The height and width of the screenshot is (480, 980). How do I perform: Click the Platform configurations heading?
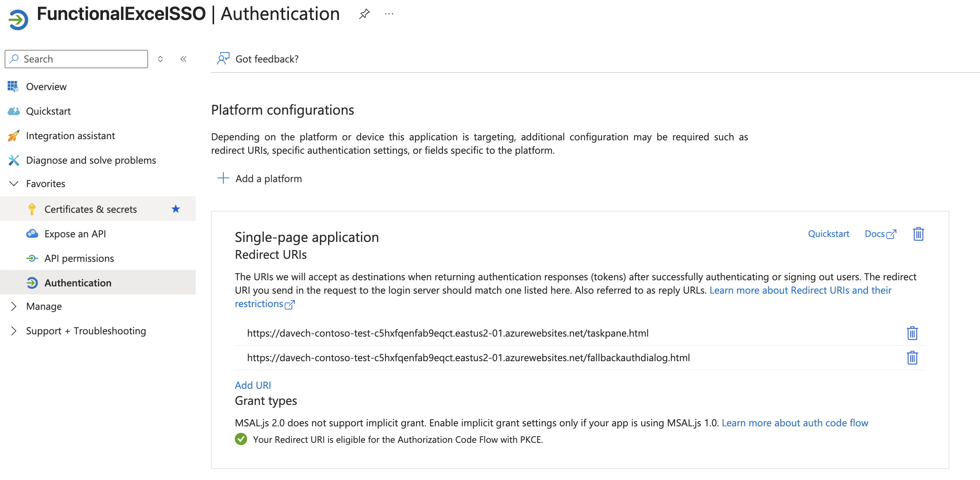(282, 110)
